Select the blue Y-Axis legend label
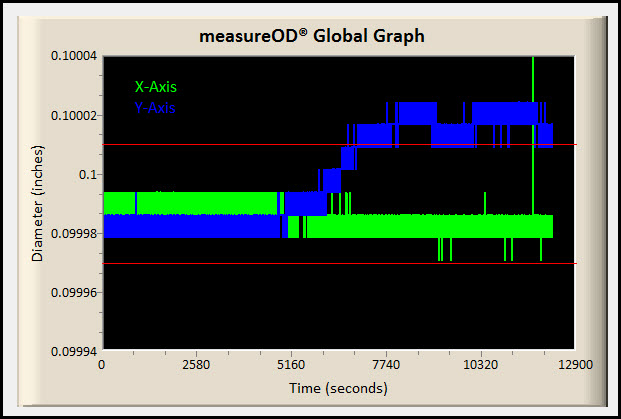 pyautogui.click(x=155, y=108)
